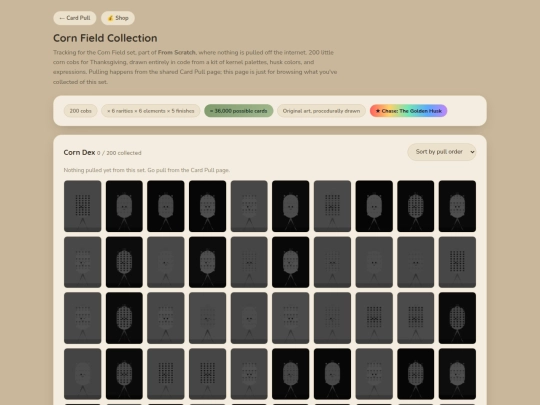Open fourth card in third row
This screenshot has height=405, width=540.
[207, 318]
